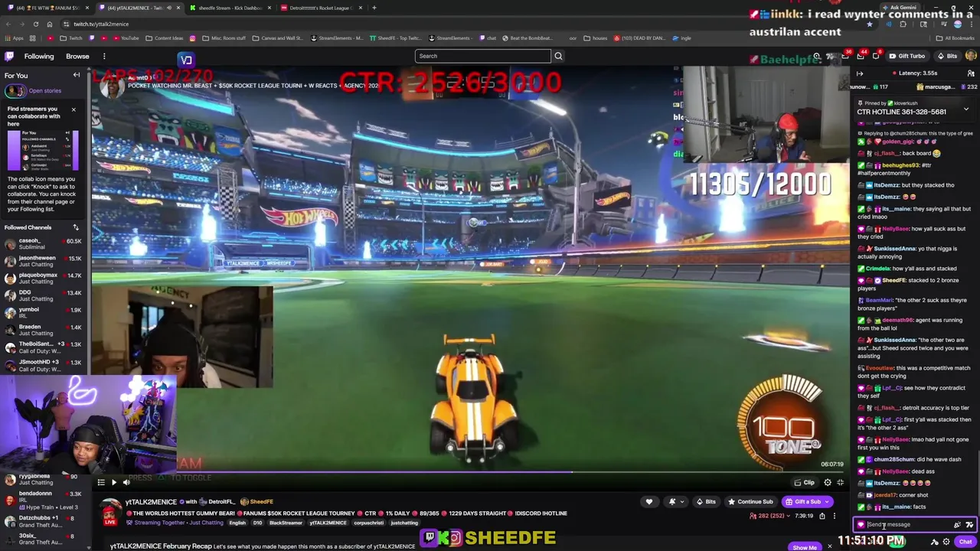Screen dimensions: 980x551
Task: Toggle fullscreen on the video player
Action: pos(840,482)
